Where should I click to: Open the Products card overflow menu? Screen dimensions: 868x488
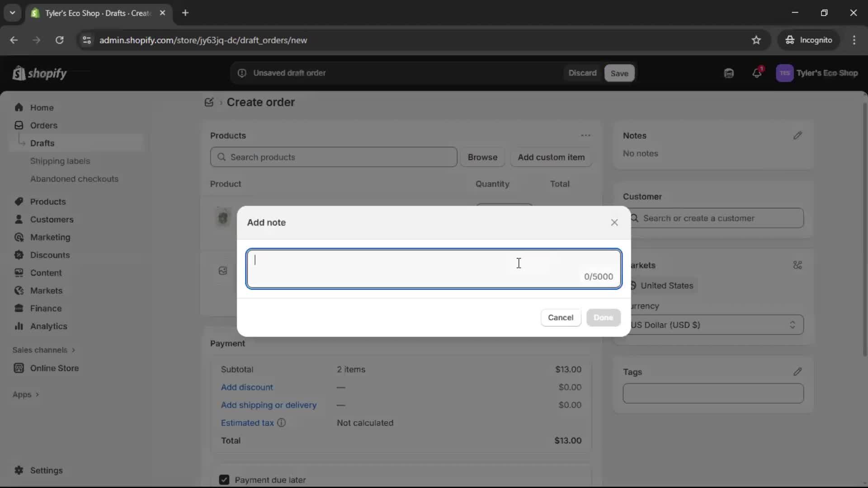(x=585, y=136)
